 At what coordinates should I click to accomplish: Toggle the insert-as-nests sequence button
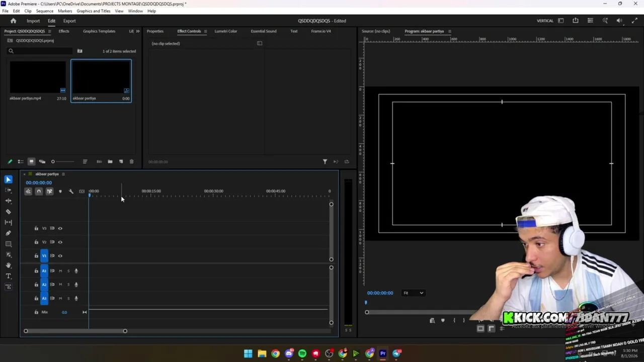coord(28,191)
